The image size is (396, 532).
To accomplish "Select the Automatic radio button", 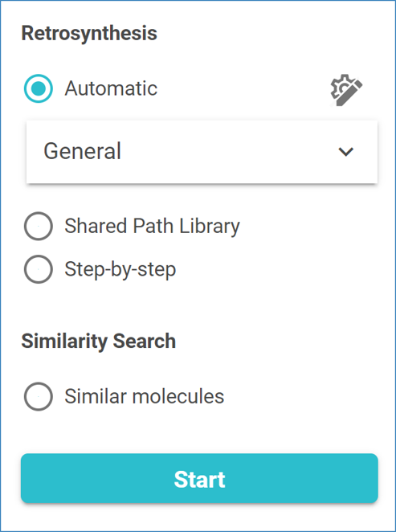I will 39,88.
